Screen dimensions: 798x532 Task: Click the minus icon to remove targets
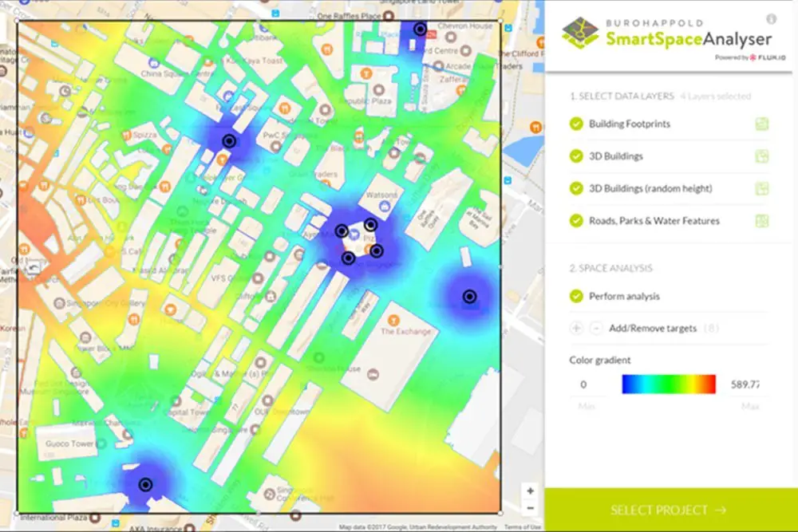tap(595, 328)
